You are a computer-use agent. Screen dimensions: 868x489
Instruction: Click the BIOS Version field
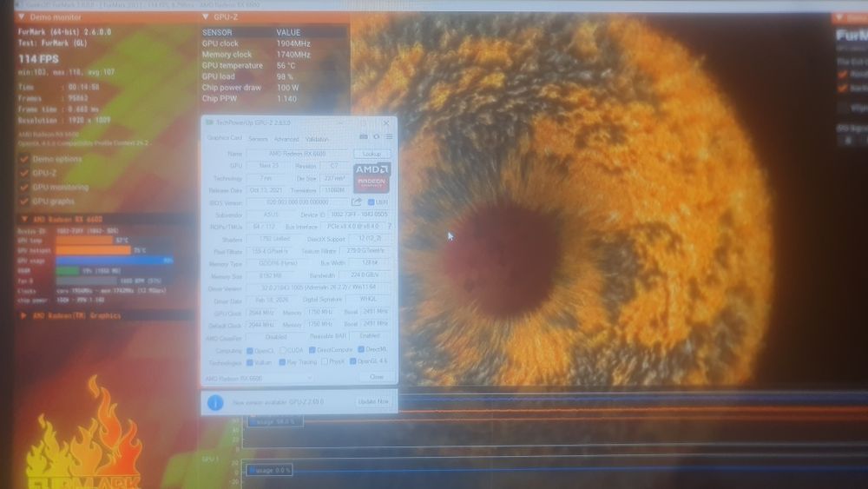(x=297, y=202)
